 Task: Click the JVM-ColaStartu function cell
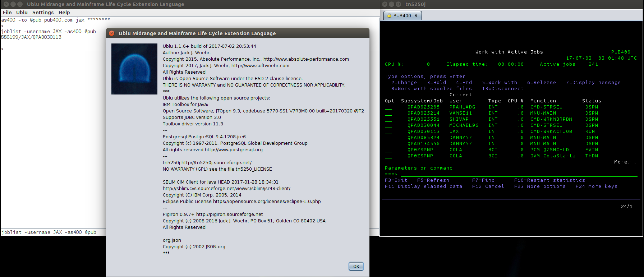553,156
